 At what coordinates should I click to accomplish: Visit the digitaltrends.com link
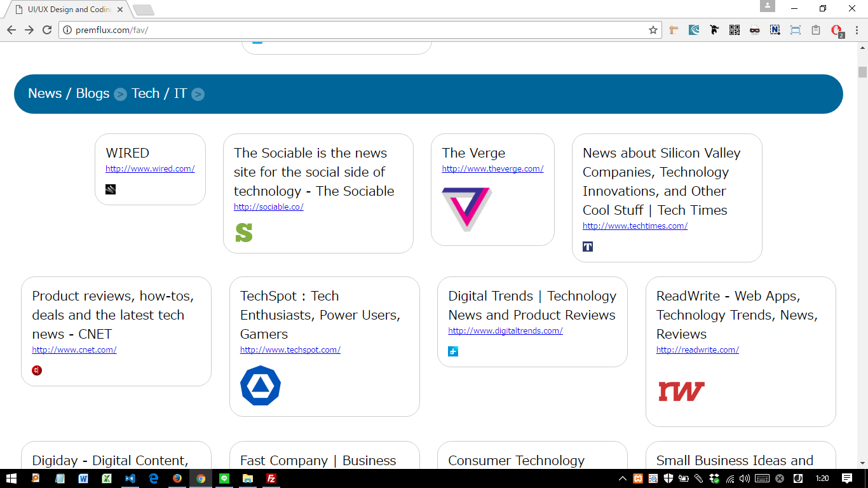[505, 330]
